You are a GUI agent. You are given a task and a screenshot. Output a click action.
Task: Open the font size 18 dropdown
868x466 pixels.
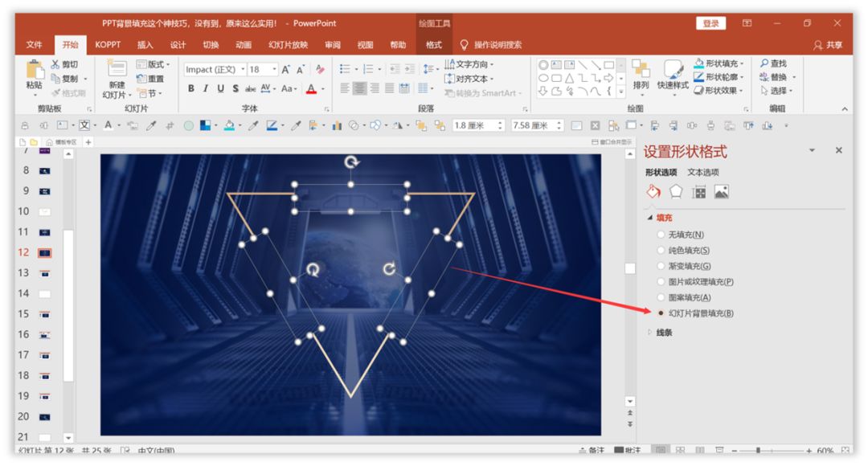click(x=274, y=69)
